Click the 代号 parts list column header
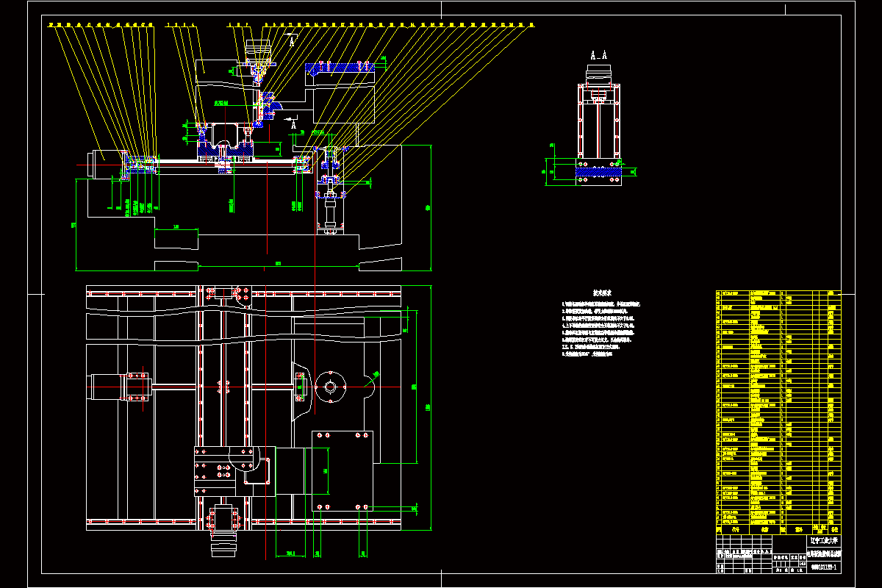This screenshot has height=588, width=882. coord(737,529)
